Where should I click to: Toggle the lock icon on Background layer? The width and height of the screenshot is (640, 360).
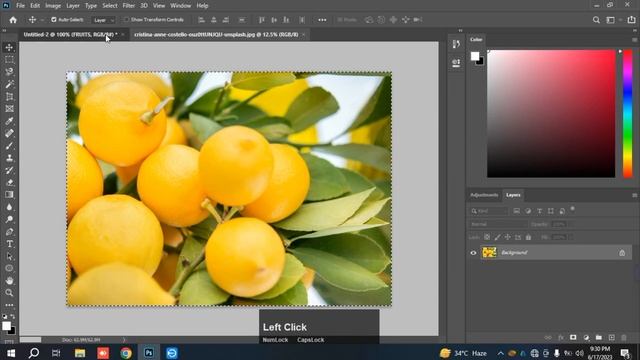coord(622,253)
